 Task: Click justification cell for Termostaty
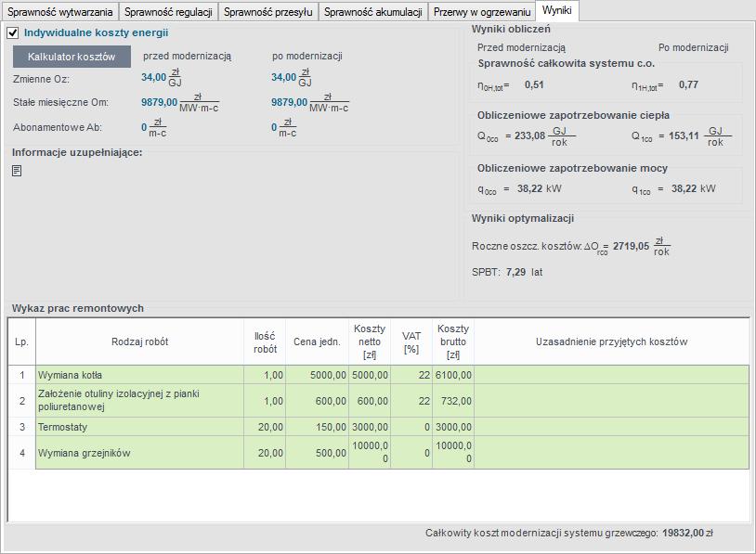click(611, 427)
